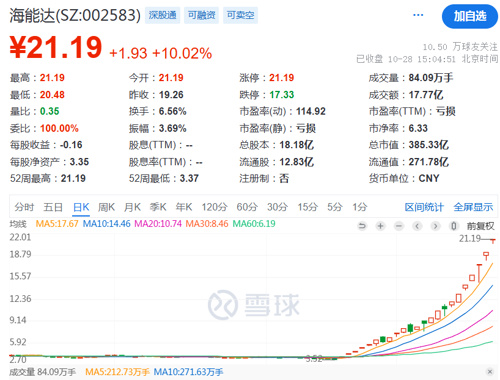Close the volume panel with X icon

coord(490,372)
